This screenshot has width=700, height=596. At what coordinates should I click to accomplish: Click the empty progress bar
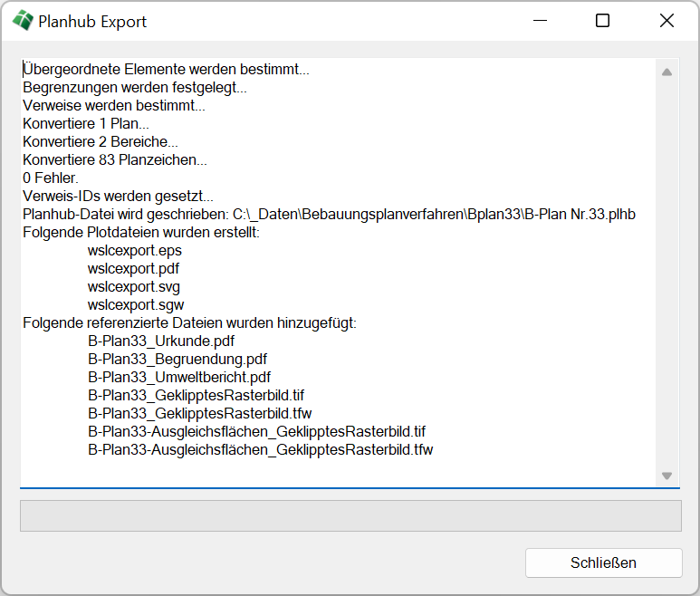click(350, 515)
